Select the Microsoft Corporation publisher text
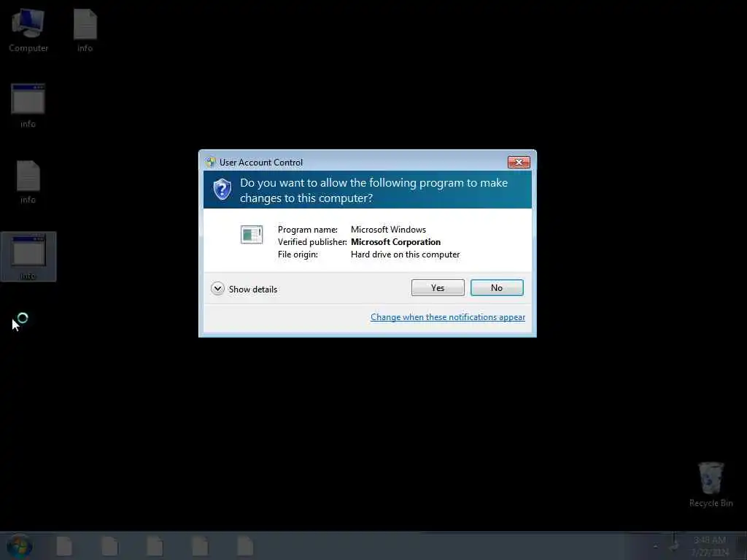Image resolution: width=747 pixels, height=560 pixels. [x=395, y=242]
